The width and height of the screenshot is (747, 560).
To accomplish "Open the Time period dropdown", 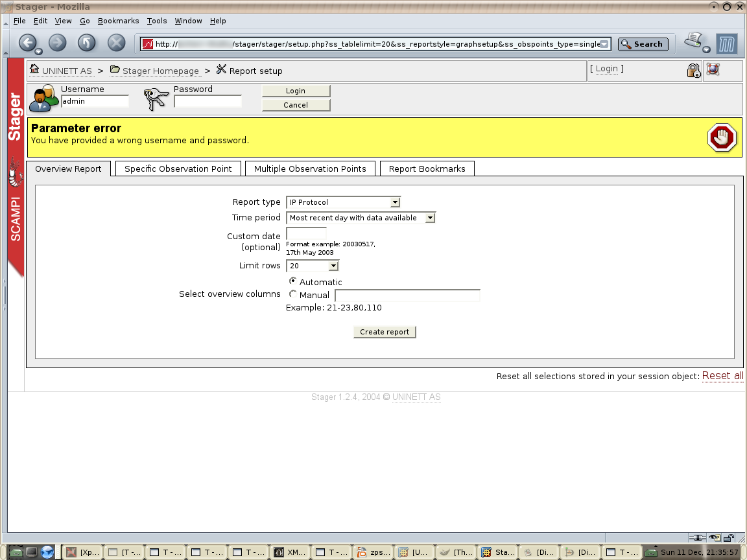I will tap(361, 218).
